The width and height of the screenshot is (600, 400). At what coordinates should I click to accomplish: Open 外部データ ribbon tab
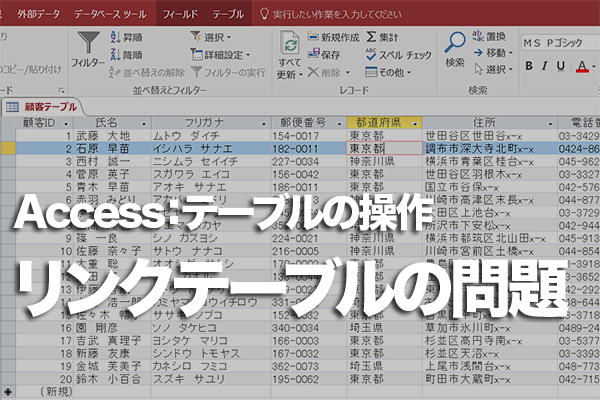pyautogui.click(x=38, y=14)
